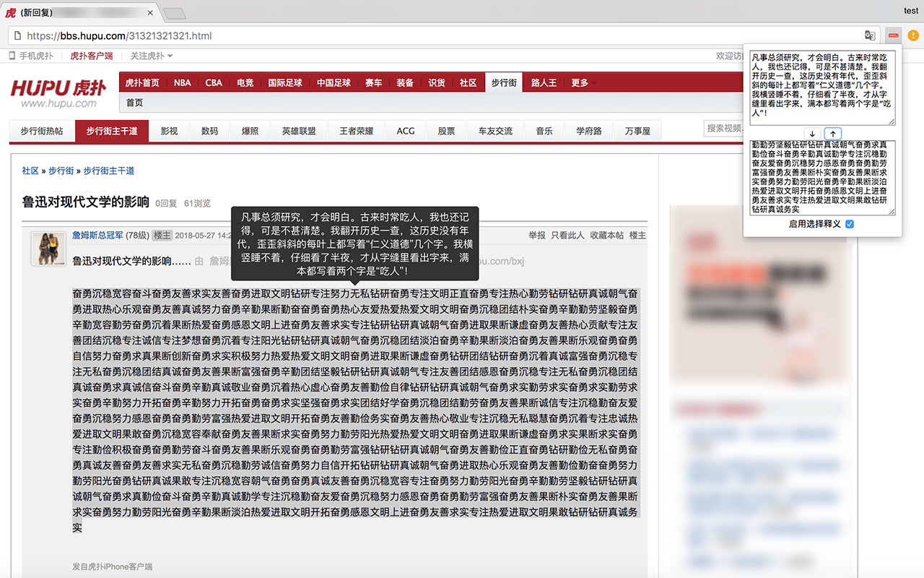Select the 步行街 nav item in red bar
Screen dimensions: 924x578
504,82
